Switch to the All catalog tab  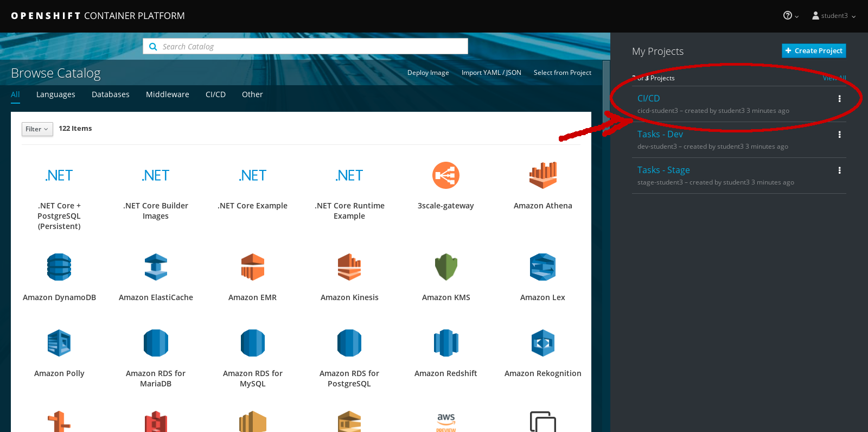pos(15,94)
